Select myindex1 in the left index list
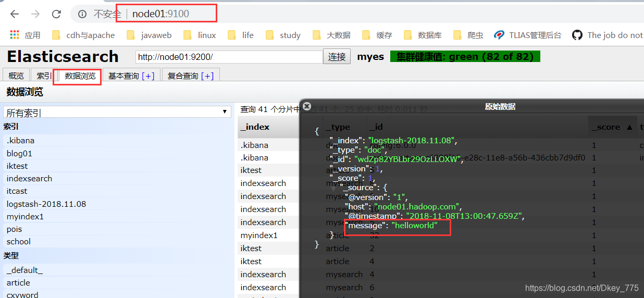Screen dimensions: 644x298 [117, 216]
